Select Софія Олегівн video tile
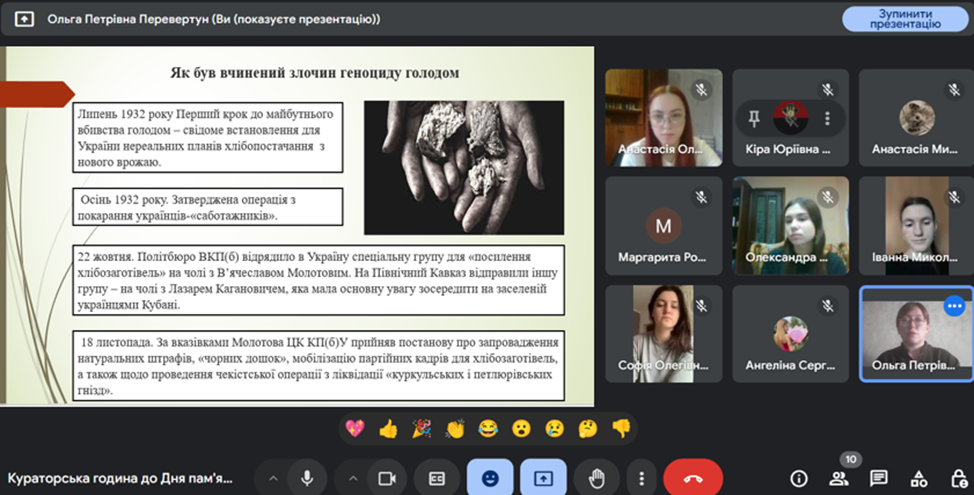 pyautogui.click(x=664, y=334)
